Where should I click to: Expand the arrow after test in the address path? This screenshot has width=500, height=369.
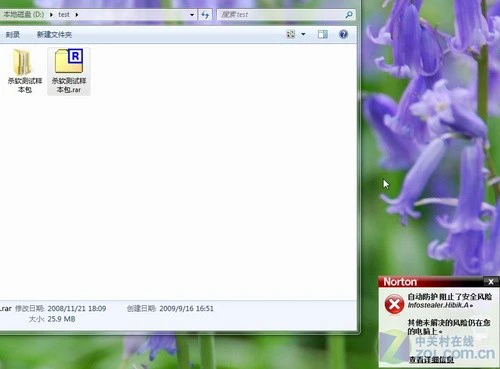77,15
